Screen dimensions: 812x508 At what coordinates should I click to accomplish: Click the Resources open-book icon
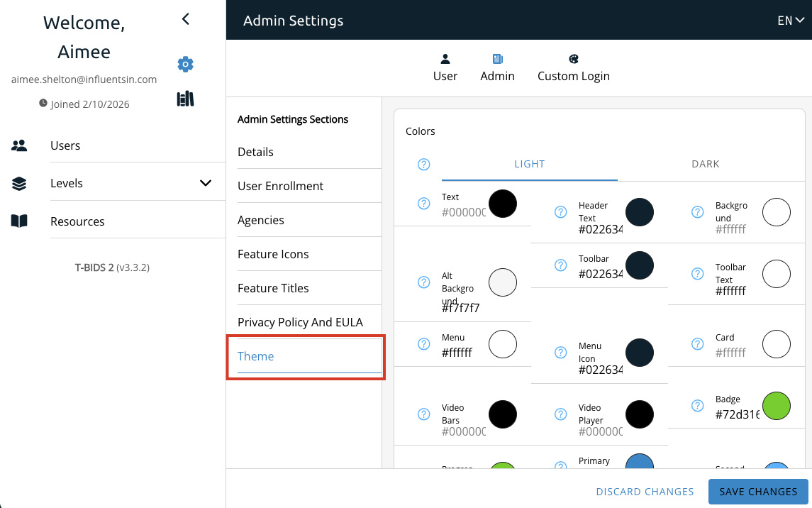point(19,221)
